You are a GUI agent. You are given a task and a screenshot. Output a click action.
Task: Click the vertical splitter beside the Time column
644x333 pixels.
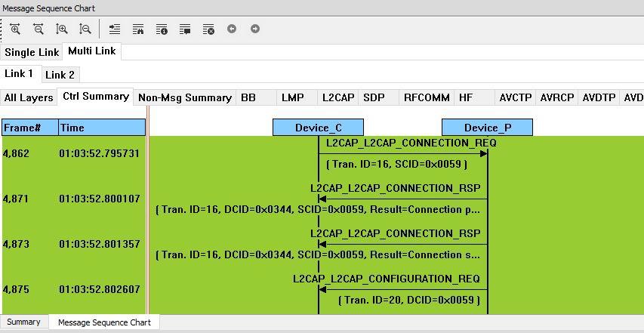[x=147, y=209]
